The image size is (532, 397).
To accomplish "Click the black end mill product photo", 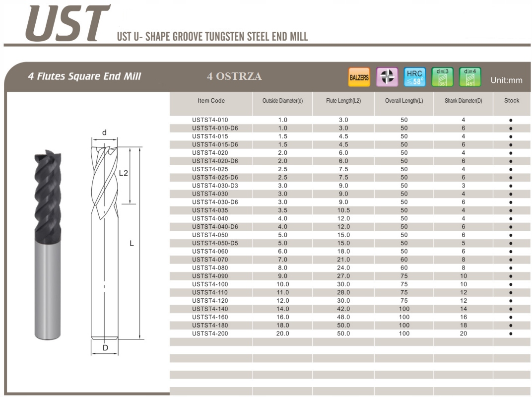I will pos(48,244).
